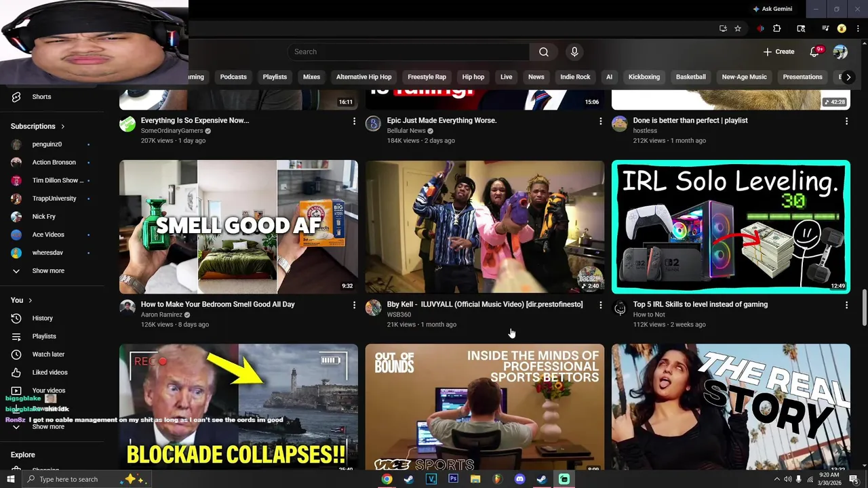Open options for Done is better than perfect

(846, 121)
